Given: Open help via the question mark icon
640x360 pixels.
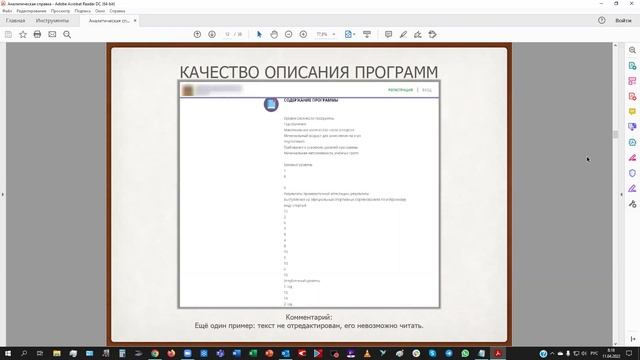Looking at the screenshot, I should (602, 20).
